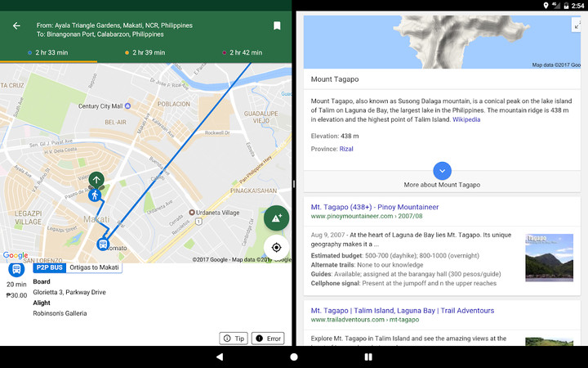This screenshot has width=588, height=368.
Task: Tap the back arrow in route header
Action: pyautogui.click(x=16, y=25)
